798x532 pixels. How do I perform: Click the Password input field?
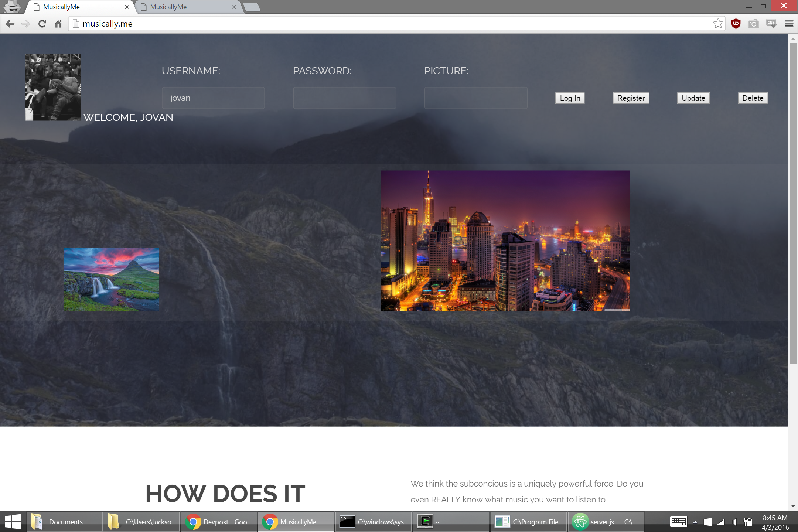click(x=344, y=98)
